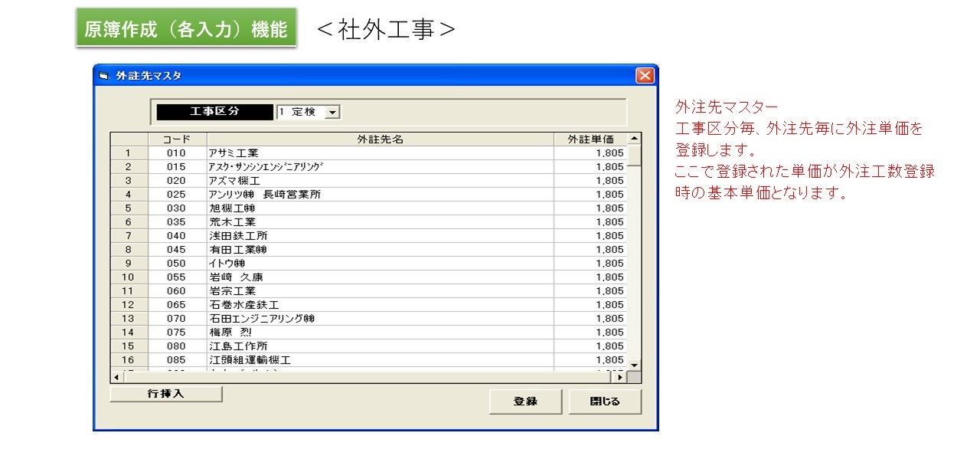Click code cell 070
Viewport: 980px width, 459px height.
(177, 319)
